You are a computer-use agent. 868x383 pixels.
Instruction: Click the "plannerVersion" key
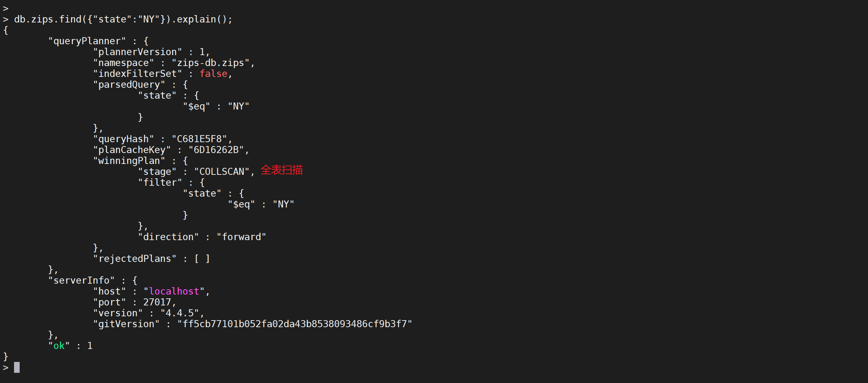click(138, 52)
